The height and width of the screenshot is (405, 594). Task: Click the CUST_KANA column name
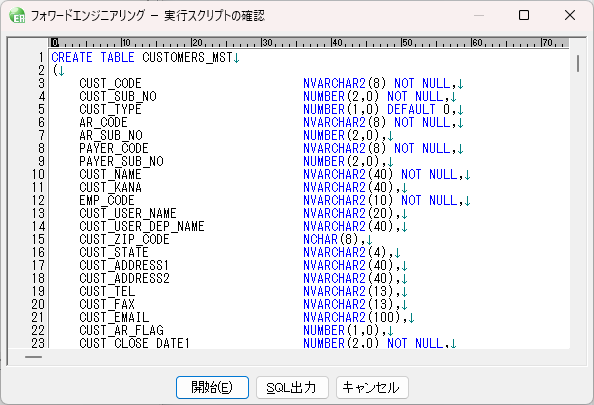tap(110, 187)
